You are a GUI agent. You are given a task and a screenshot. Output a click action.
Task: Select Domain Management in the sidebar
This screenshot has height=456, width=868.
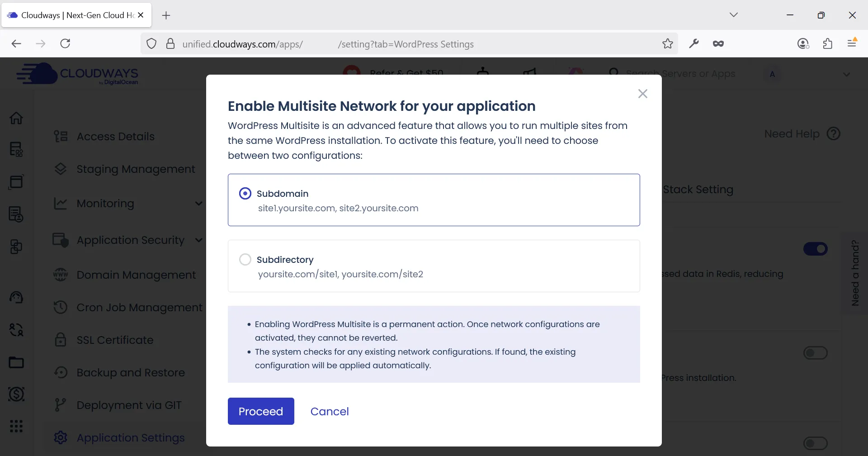pos(136,275)
